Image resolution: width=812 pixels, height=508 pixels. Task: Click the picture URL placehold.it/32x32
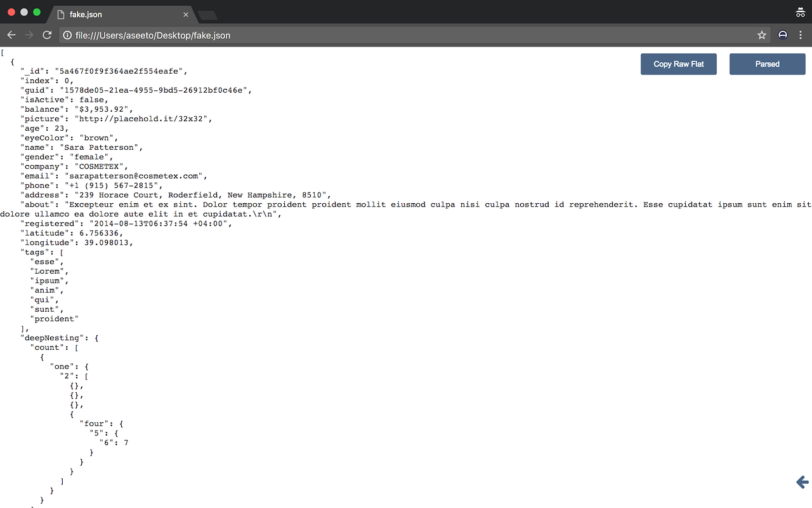(x=143, y=119)
